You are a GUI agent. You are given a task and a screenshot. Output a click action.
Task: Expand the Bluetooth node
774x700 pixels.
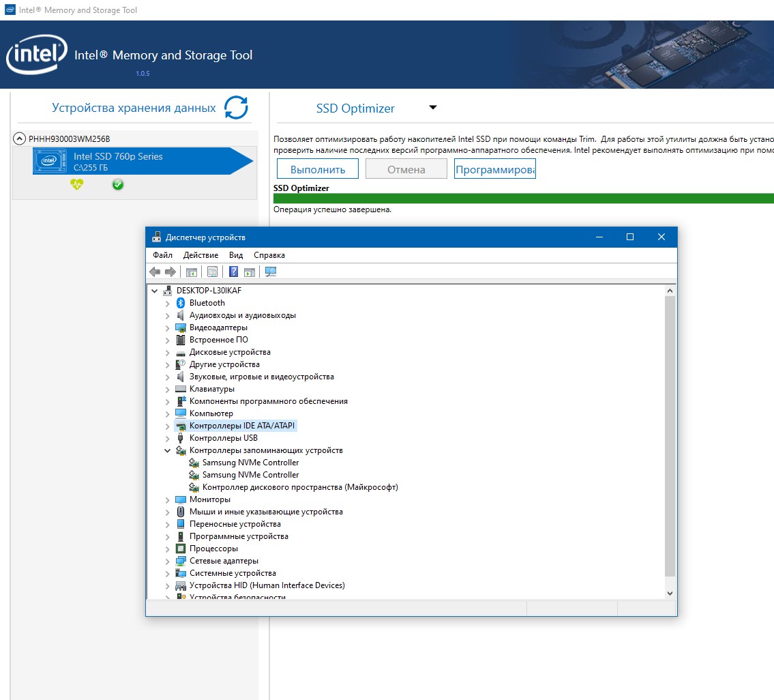(x=167, y=304)
